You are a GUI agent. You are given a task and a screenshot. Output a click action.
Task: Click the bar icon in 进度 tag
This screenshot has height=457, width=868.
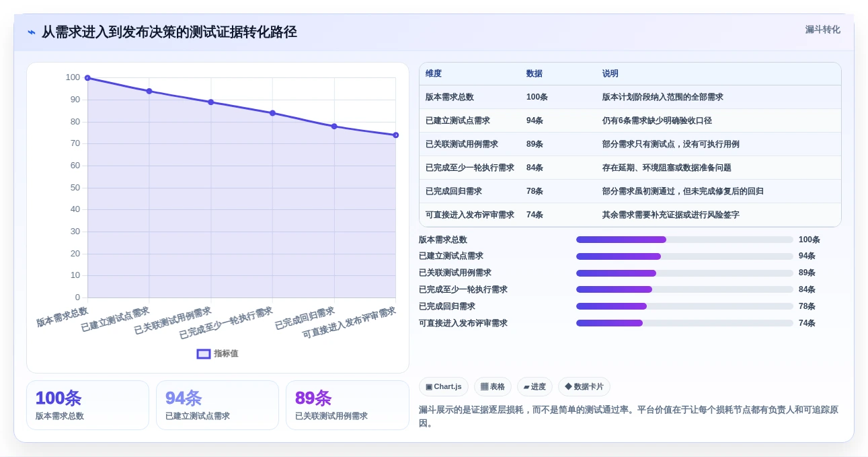(526, 387)
